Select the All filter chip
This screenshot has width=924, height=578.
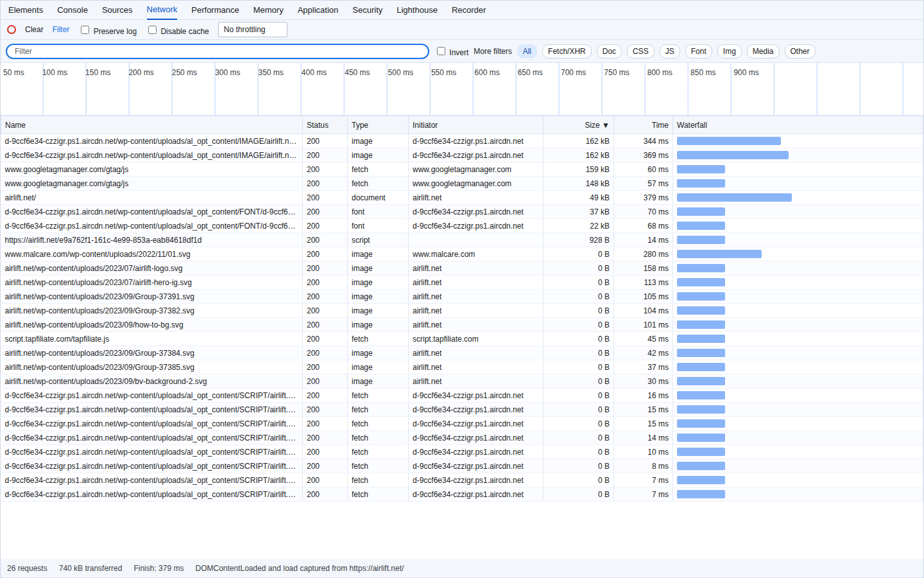527,51
